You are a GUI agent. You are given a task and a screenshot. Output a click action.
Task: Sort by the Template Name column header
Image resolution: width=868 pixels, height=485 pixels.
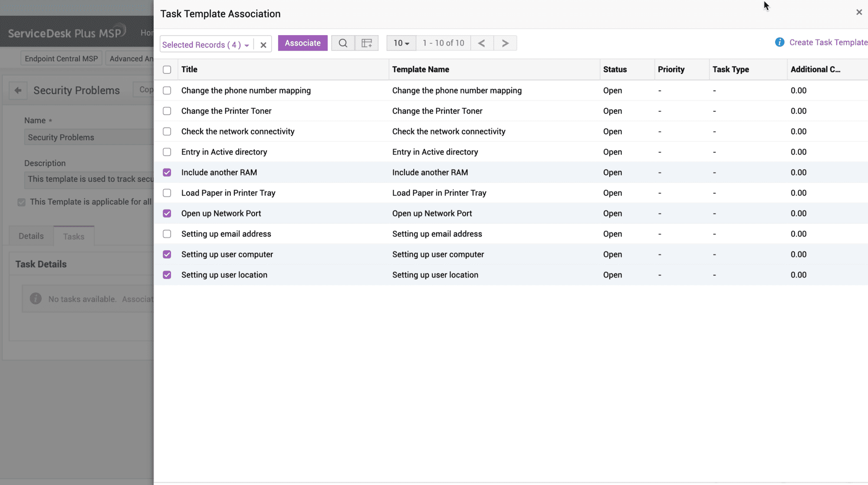(421, 69)
